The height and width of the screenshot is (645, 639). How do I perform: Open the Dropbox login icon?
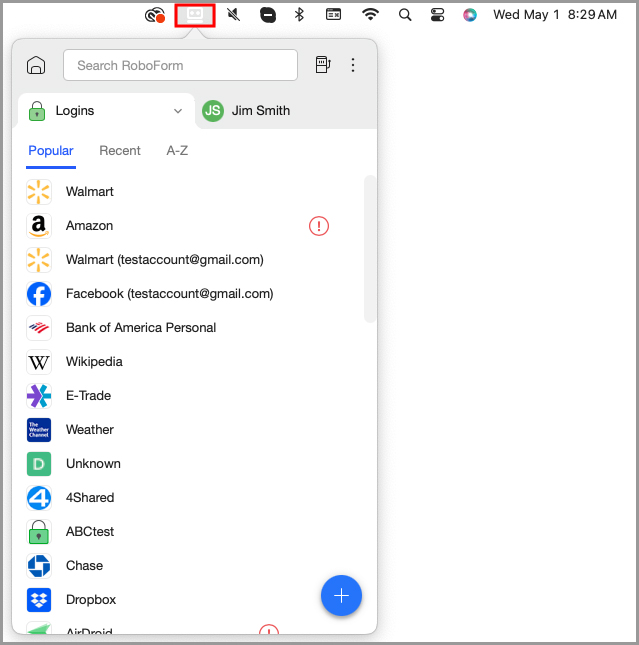pyautogui.click(x=39, y=600)
